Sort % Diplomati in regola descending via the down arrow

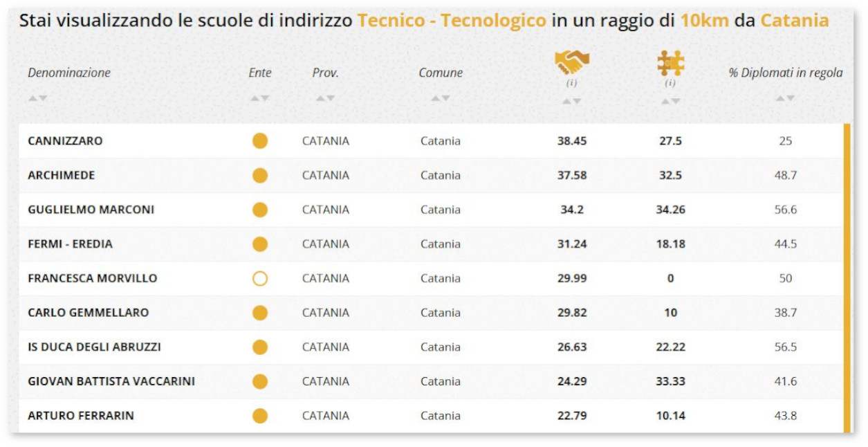point(791,98)
